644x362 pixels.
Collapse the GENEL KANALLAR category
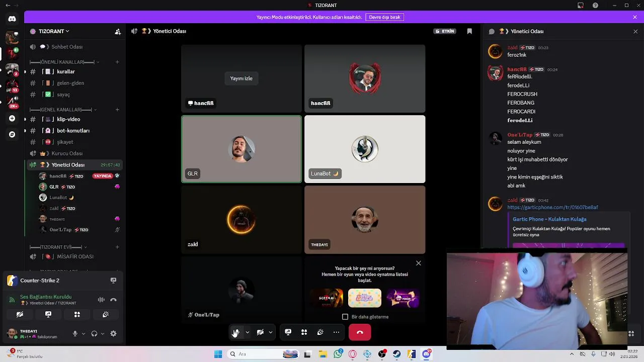point(63,110)
